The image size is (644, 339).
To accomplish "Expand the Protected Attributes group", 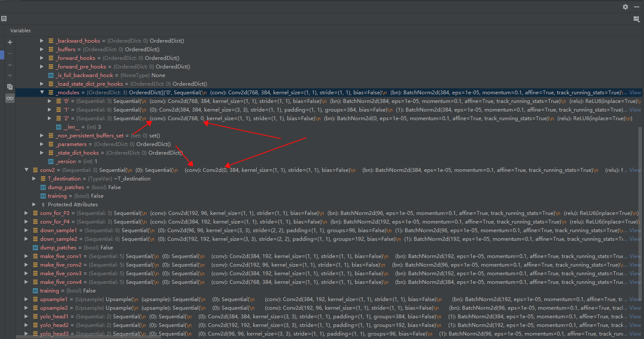I will point(34,204).
